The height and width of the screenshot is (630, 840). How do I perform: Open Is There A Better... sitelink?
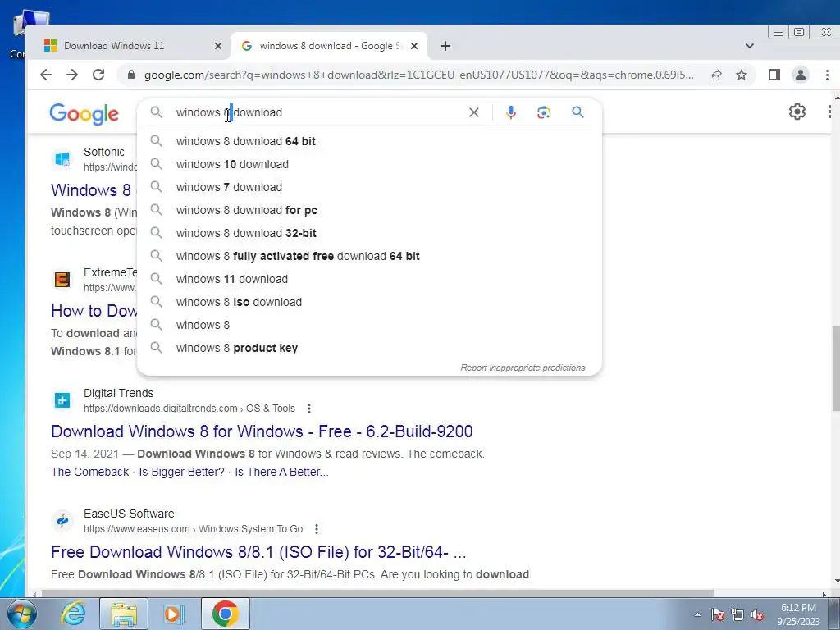click(x=281, y=472)
